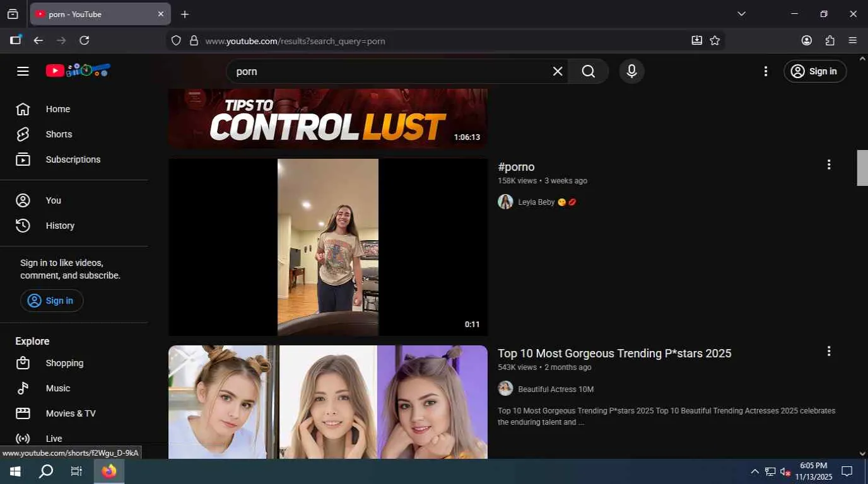Open the Firefox application menu

click(853, 40)
